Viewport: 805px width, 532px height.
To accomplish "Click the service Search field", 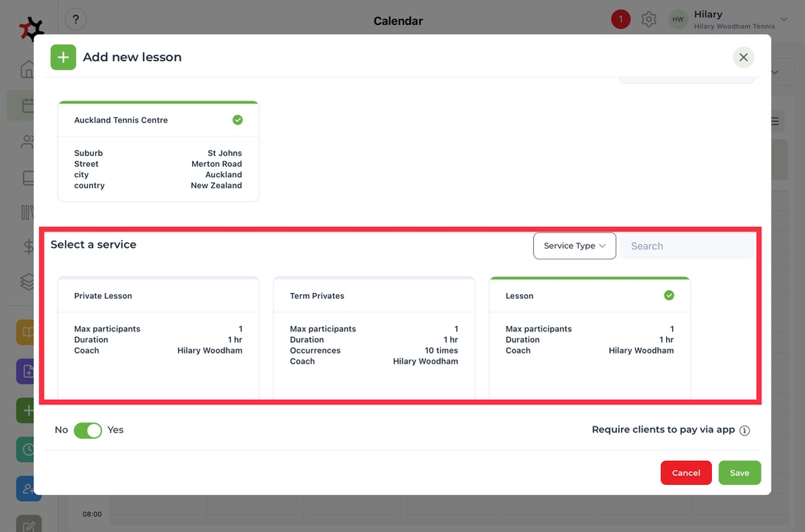I will (x=686, y=246).
